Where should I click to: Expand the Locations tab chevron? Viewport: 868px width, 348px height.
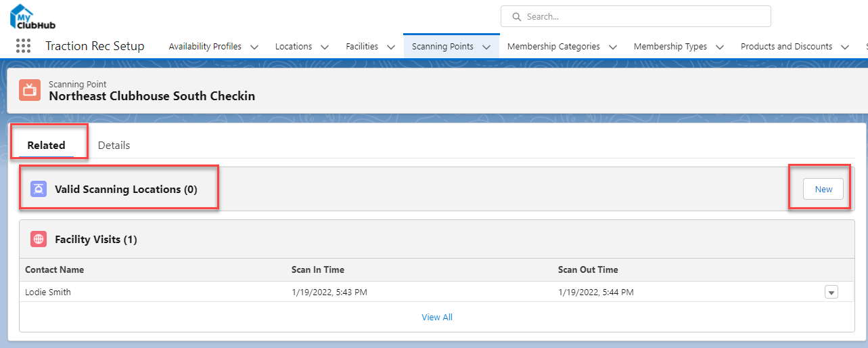[x=325, y=47]
